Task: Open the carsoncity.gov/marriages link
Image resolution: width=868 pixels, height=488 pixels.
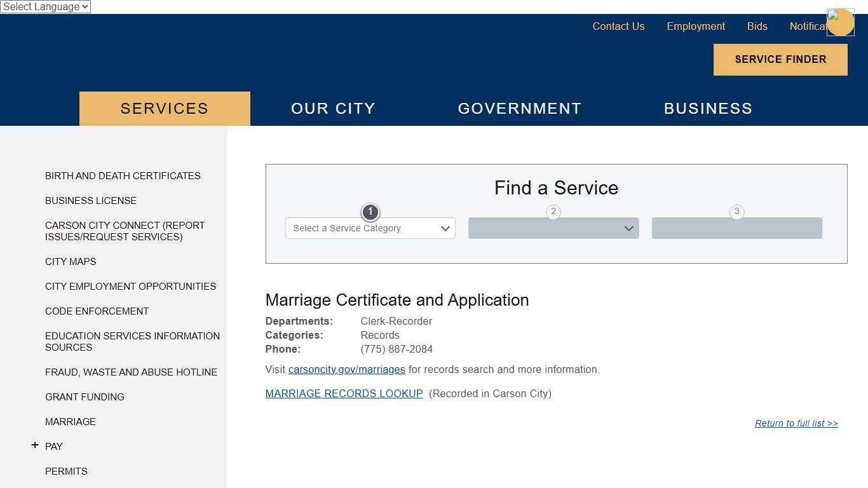Action: pos(346,369)
